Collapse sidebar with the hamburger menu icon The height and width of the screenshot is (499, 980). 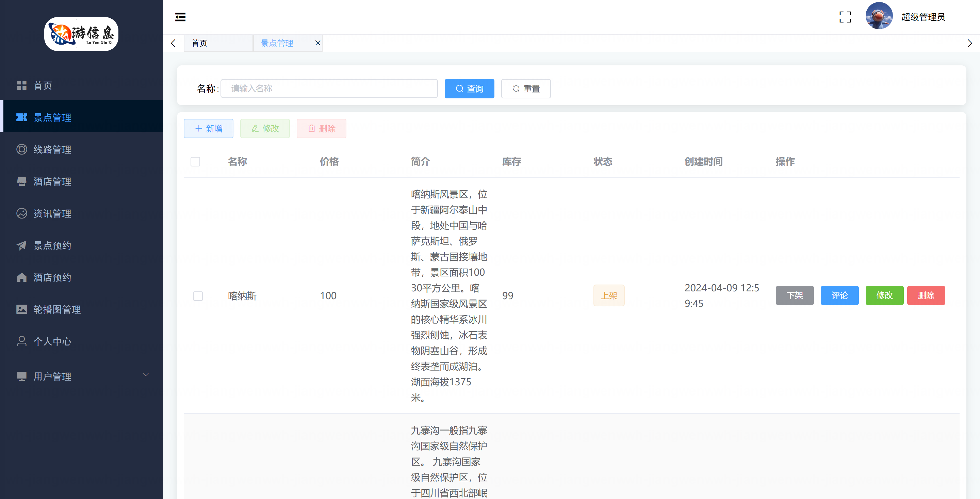(180, 17)
